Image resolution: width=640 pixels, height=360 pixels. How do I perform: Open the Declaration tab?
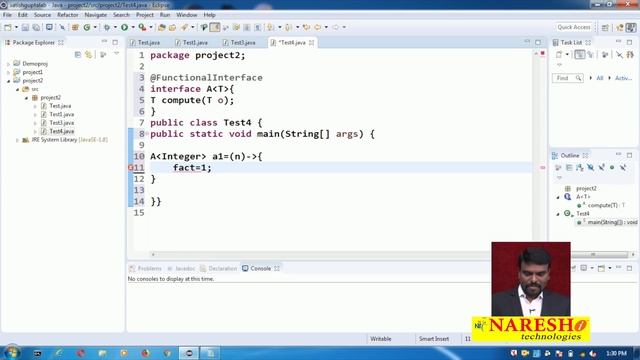coord(219,269)
